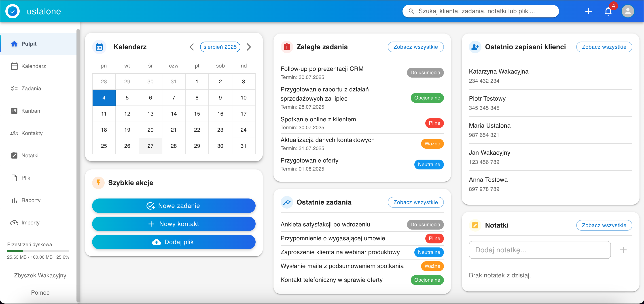Open the Kontakty section
Image resolution: width=644 pixels, height=304 pixels.
tap(32, 133)
